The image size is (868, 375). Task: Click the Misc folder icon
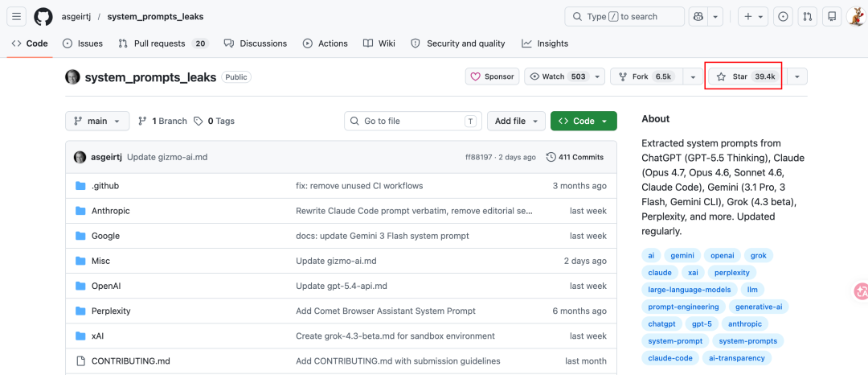coord(81,261)
